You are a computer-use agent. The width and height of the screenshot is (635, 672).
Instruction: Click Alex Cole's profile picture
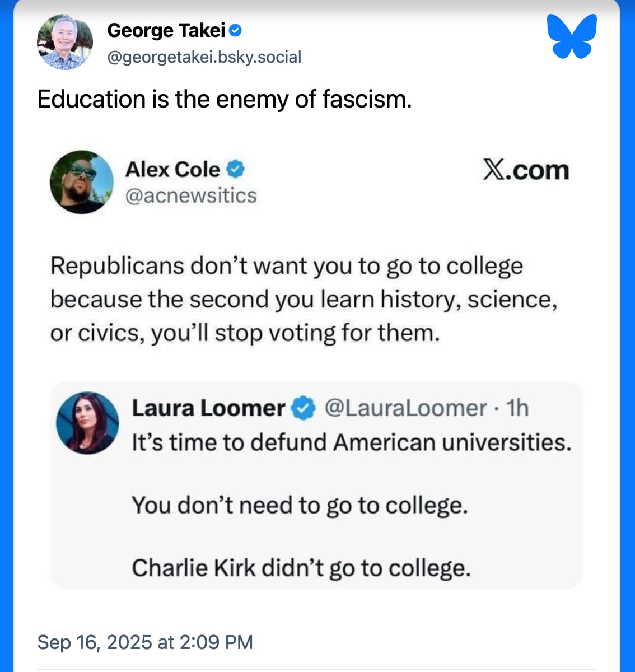pyautogui.click(x=82, y=182)
